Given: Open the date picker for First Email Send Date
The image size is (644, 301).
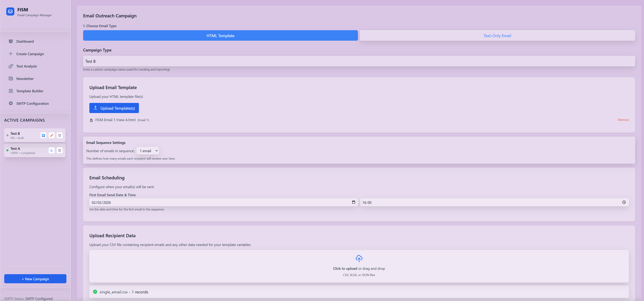Looking at the screenshot, I should 353,202.
